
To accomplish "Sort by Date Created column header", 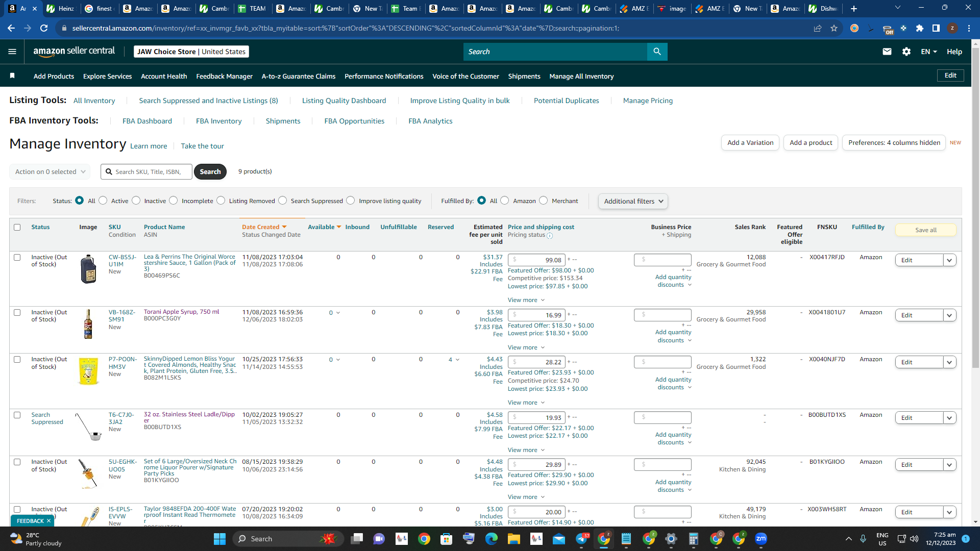I will (264, 227).
